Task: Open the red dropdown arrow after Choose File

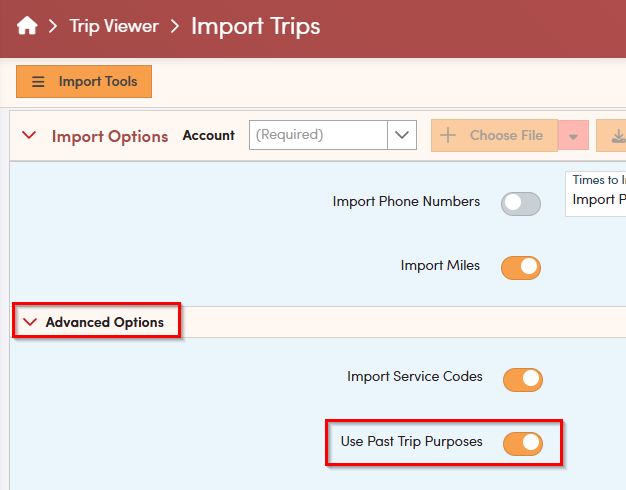Action: (x=573, y=136)
